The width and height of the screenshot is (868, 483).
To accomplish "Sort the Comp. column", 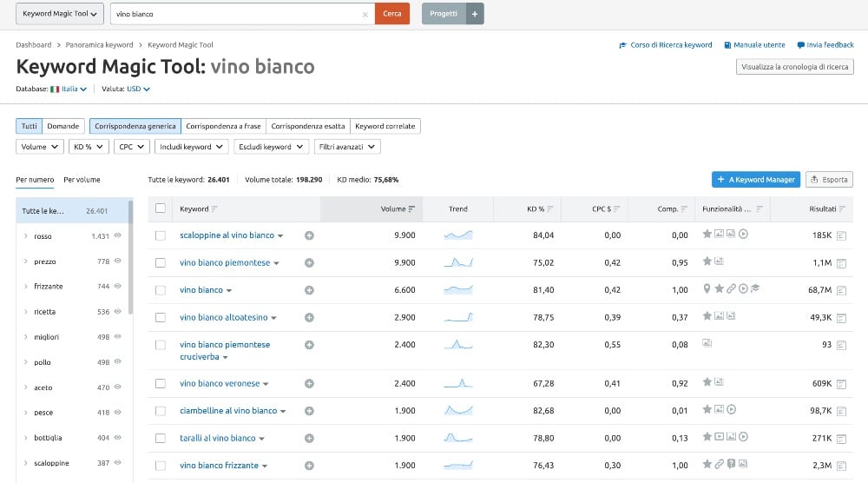I will click(x=684, y=208).
